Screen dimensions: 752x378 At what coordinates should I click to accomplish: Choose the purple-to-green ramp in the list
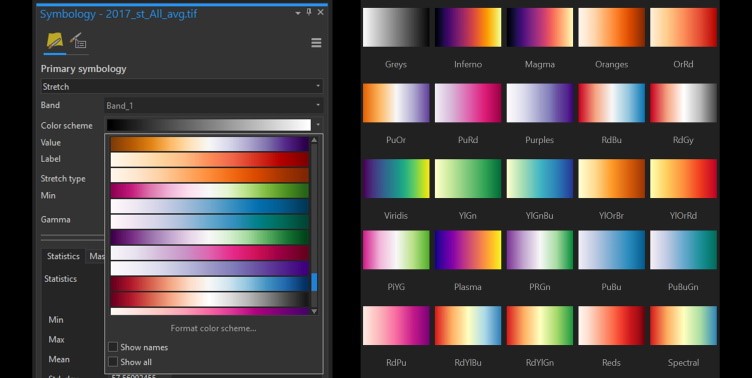click(210, 237)
